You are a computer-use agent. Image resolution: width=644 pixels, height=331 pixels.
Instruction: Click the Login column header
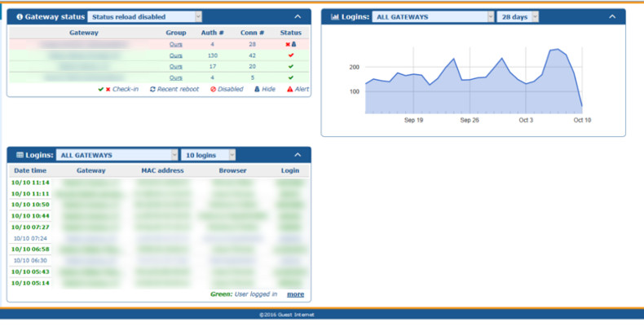(290, 170)
